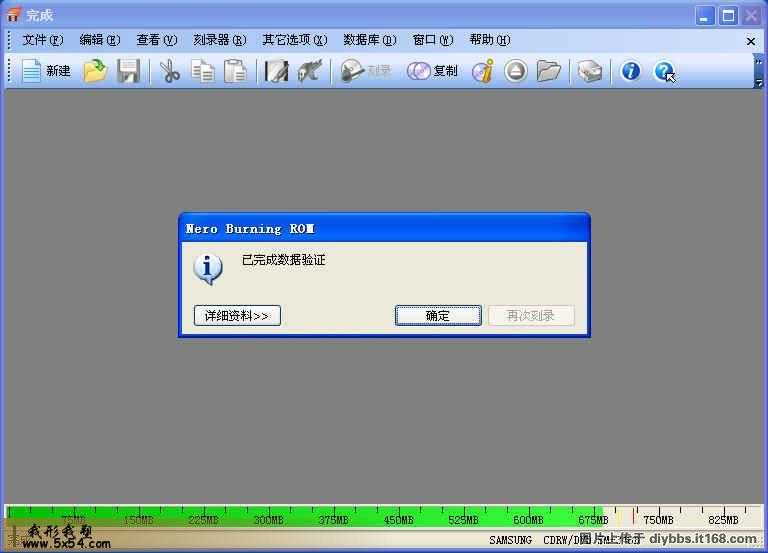
Task: Open the 窗口(W) menu
Action: 433,40
